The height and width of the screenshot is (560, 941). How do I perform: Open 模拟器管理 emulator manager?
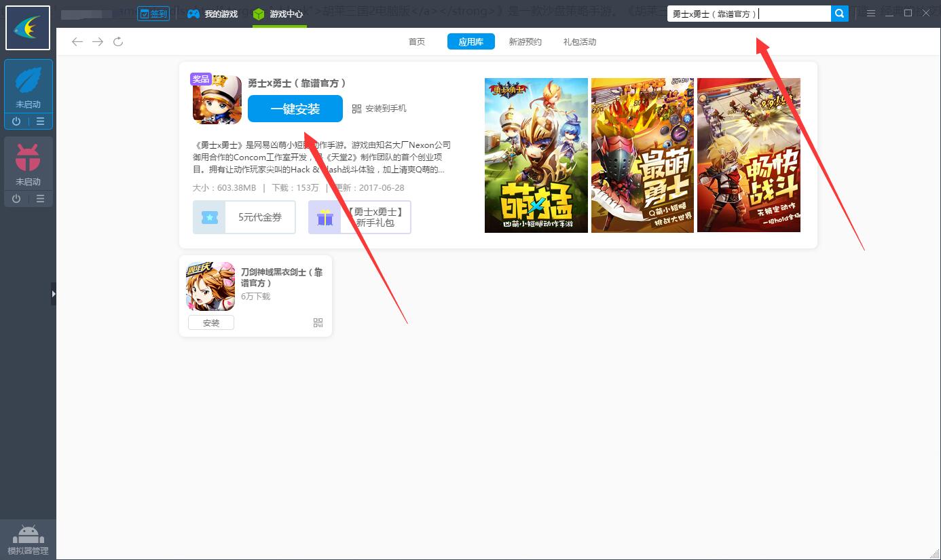28,540
